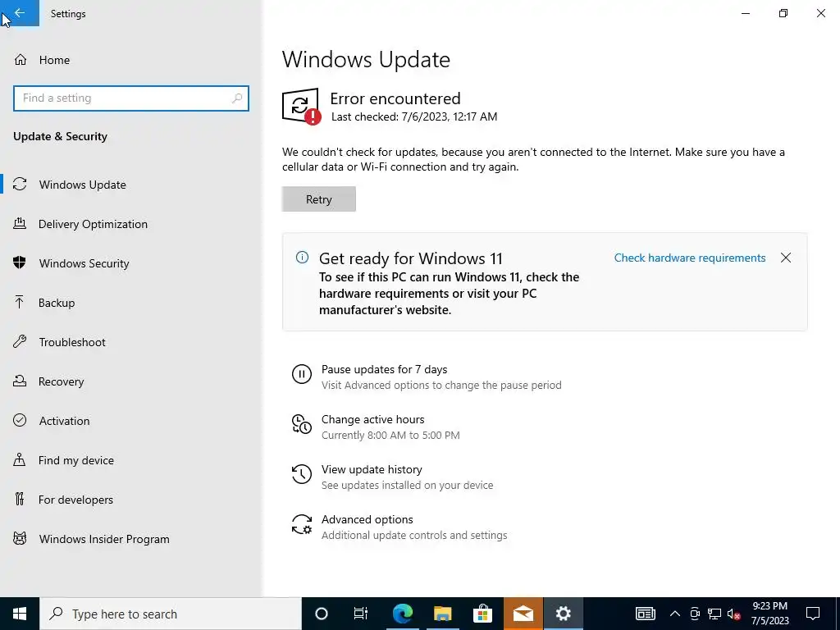This screenshot has width=840, height=630.
Task: Focus the Find a setting search box
Action: point(131,98)
